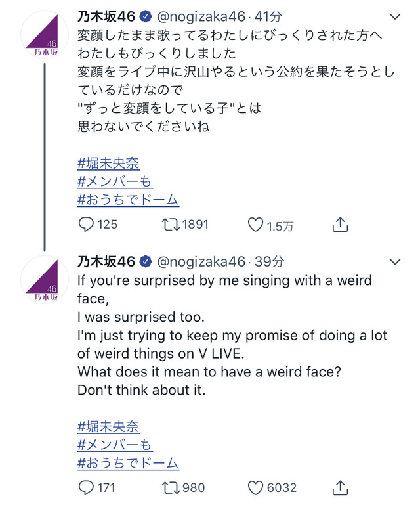The width and height of the screenshot is (420, 505).
Task: Open the #堀未央奈 hashtag in first tweet
Action: (x=108, y=164)
